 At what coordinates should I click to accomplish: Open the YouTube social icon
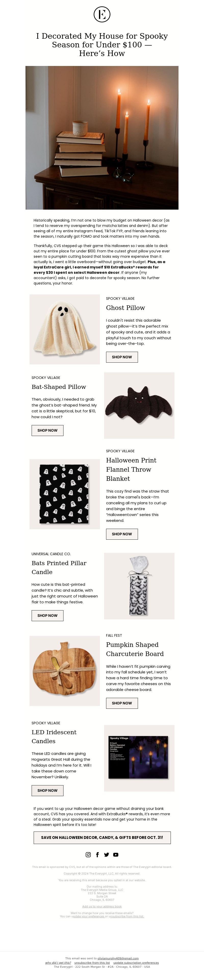click(x=116, y=854)
